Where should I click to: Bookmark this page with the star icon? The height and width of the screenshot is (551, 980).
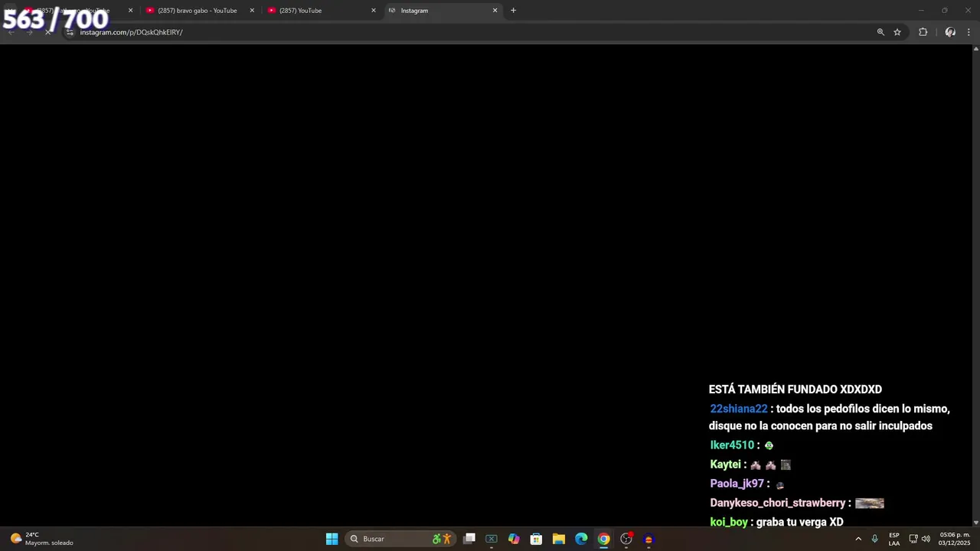[x=897, y=32]
